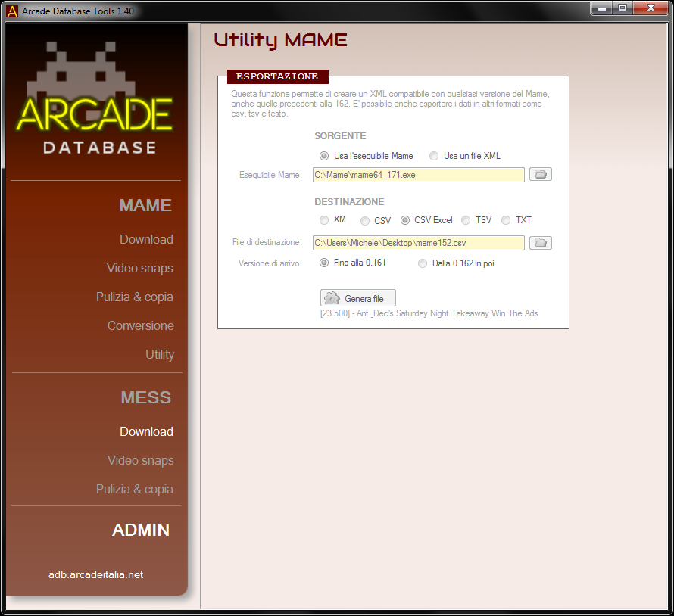
Task: Choose the TXT output format
Action: tap(506, 220)
